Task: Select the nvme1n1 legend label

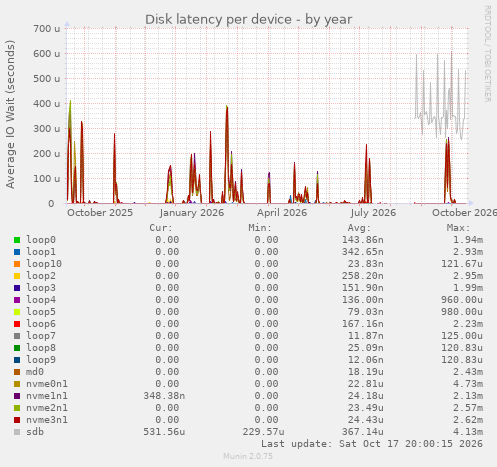Action: coord(47,396)
